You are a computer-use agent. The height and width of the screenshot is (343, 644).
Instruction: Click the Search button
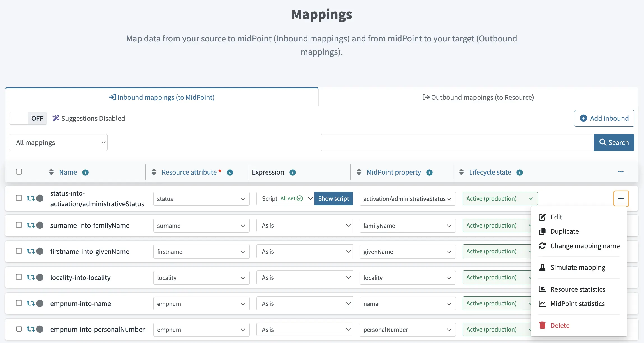(x=614, y=142)
